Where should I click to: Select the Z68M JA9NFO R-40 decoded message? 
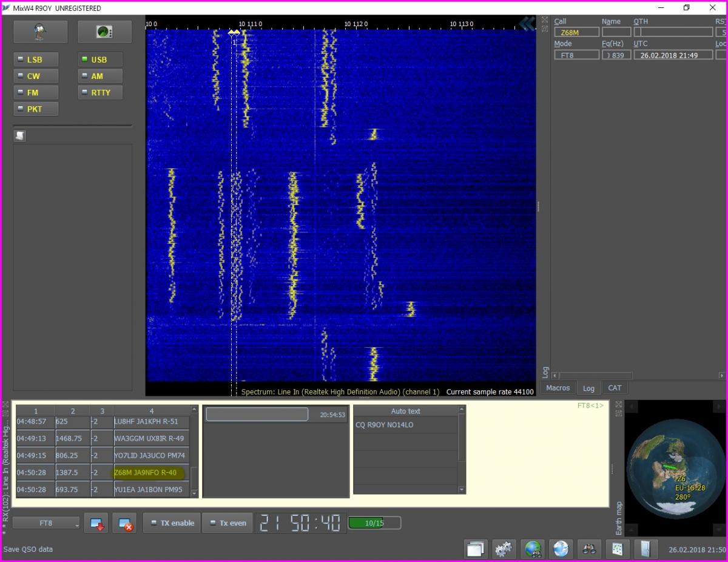pyautogui.click(x=146, y=473)
